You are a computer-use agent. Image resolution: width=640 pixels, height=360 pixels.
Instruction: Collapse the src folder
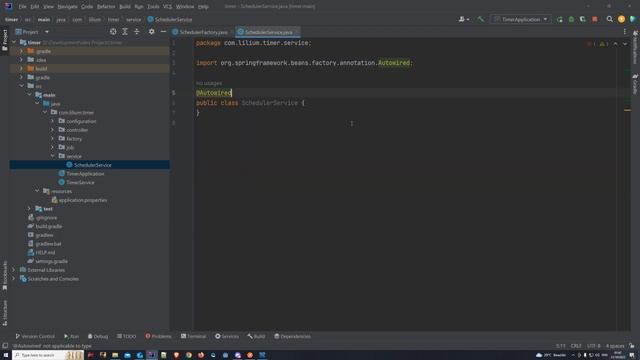[x=22, y=86]
